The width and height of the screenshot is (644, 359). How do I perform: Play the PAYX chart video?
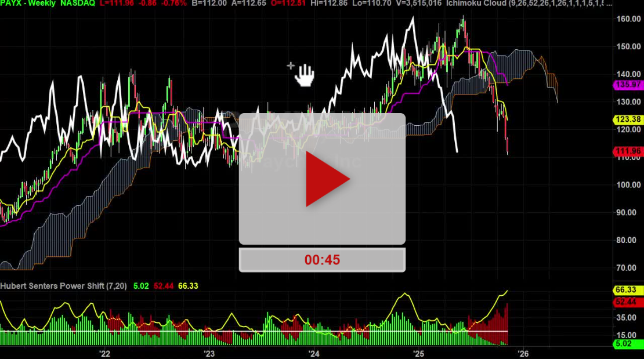point(327,179)
